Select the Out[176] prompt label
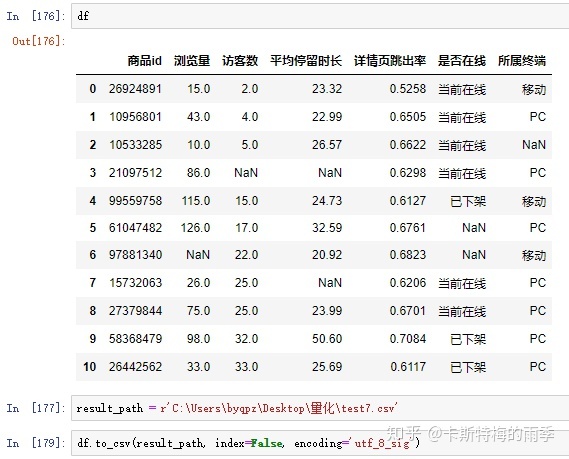This screenshot has height=459, width=569. click(x=39, y=41)
